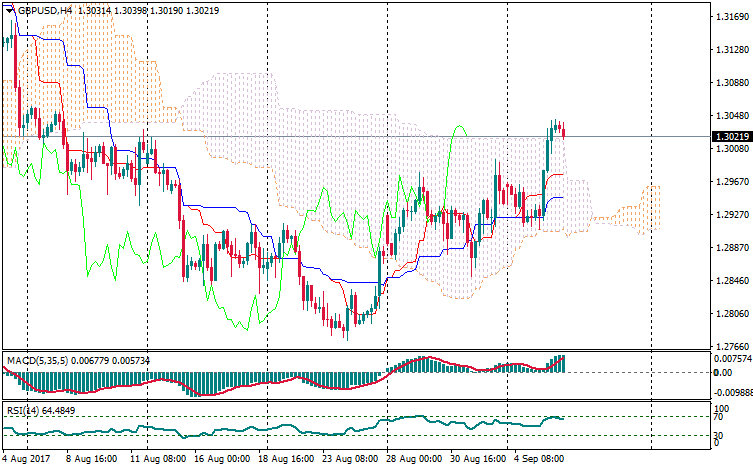Select the 1.31690 price scale label
Viewport: 753px width, 470px height.
727,17
